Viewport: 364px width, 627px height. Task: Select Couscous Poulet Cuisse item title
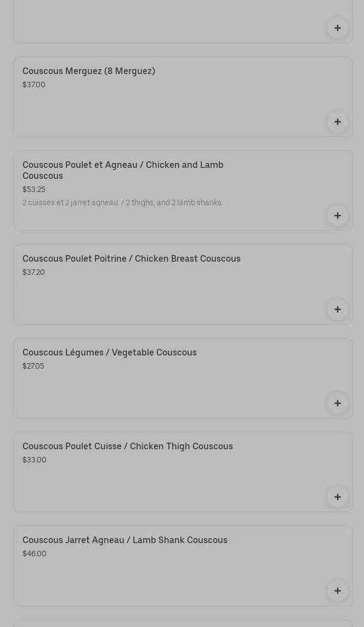(x=128, y=447)
